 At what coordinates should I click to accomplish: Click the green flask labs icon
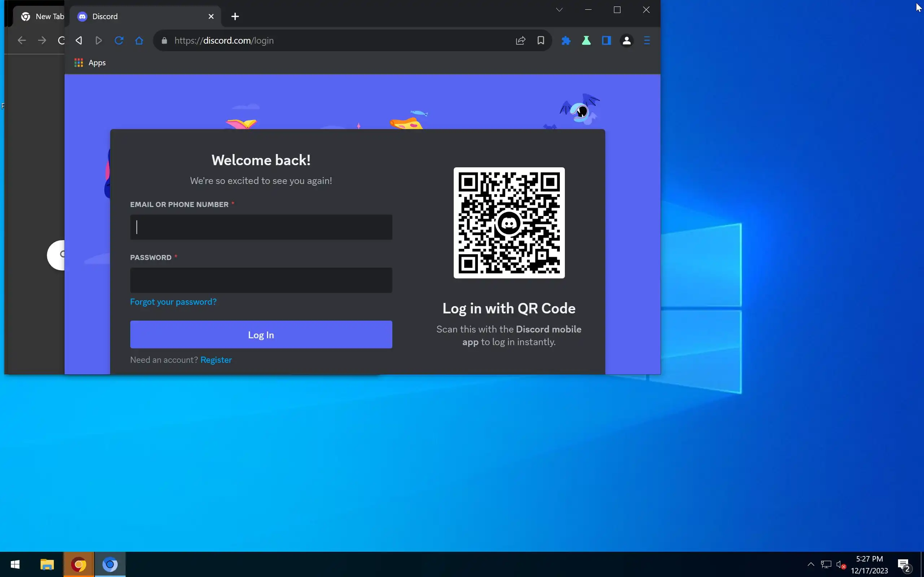pyautogui.click(x=586, y=40)
